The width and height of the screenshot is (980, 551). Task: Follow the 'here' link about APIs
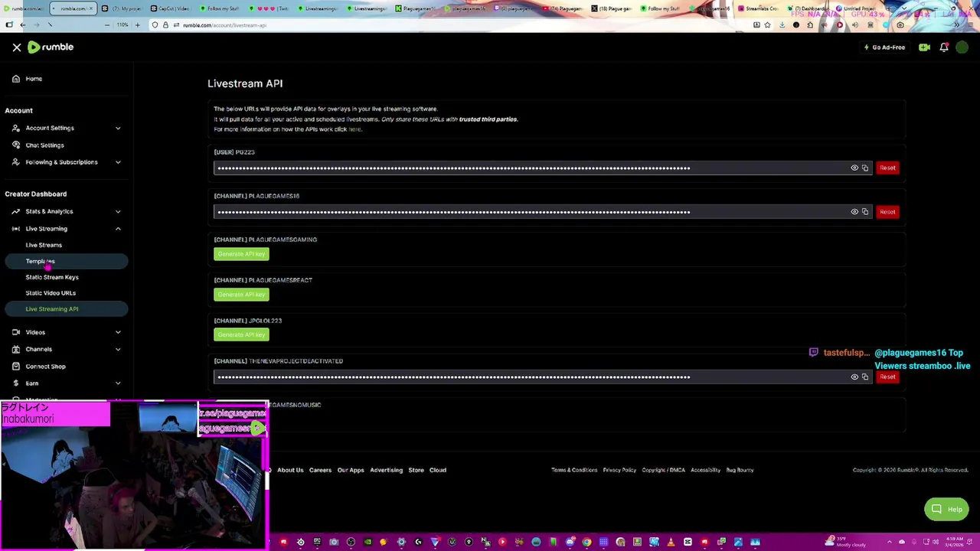click(x=354, y=129)
